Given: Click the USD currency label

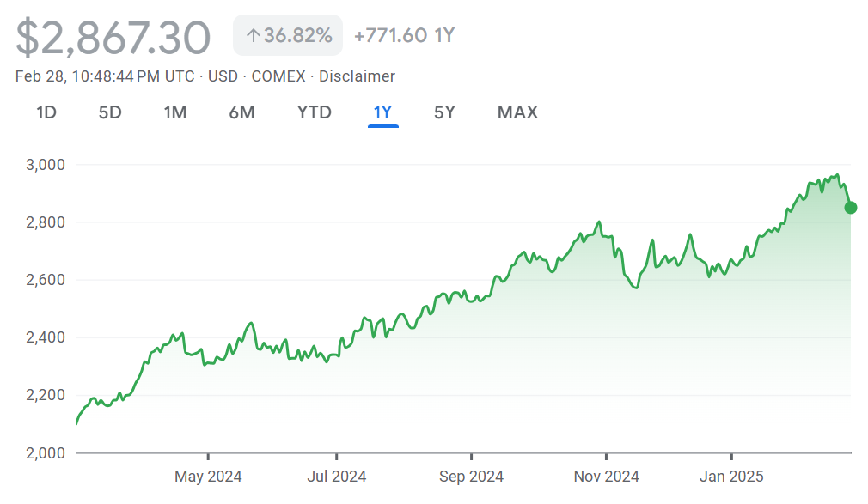Looking at the screenshot, I should [223, 76].
